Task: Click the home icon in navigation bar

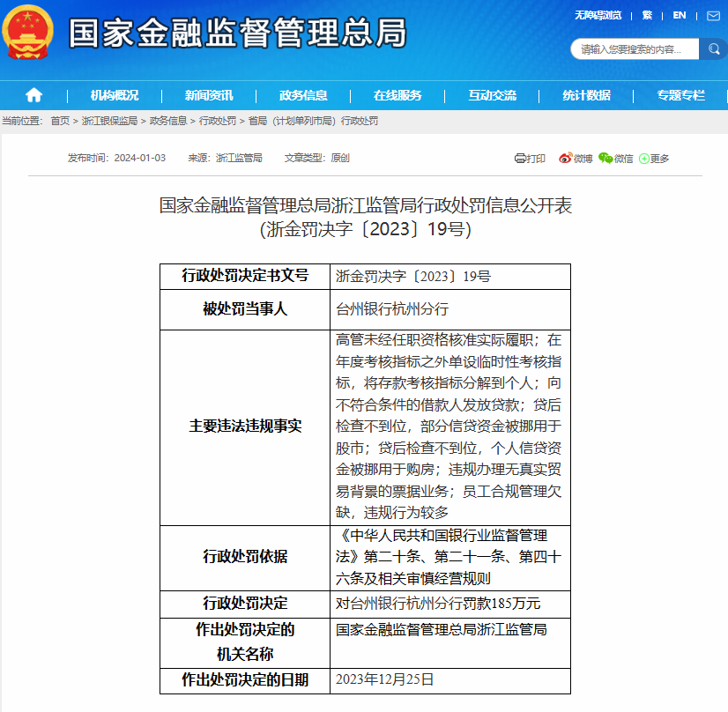Action: 33,95
